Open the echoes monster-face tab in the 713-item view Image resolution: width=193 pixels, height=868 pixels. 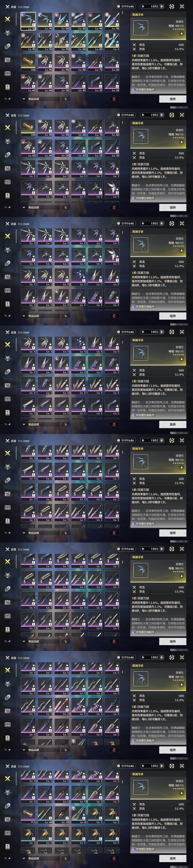pyautogui.click(x=7, y=792)
